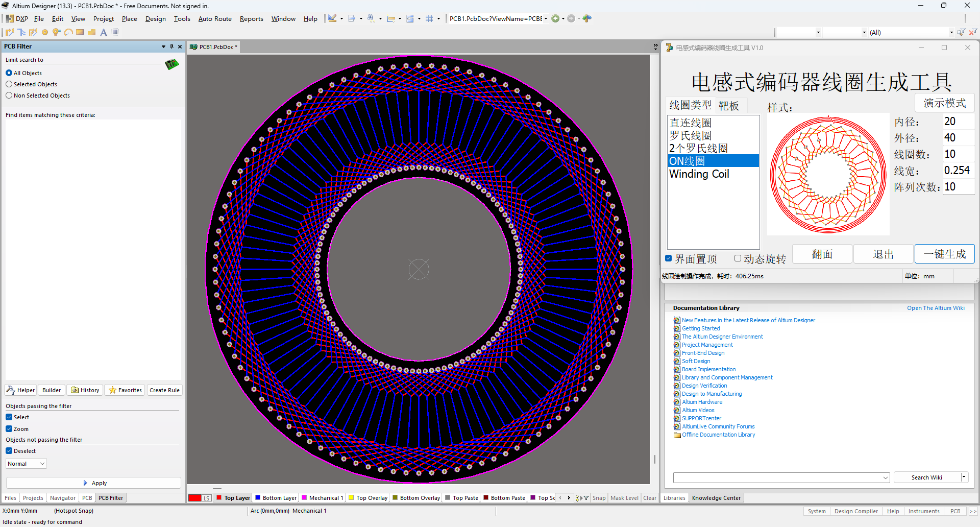Select Winding Coil in the coil list
Screen dimensions: 980x527
click(699, 174)
